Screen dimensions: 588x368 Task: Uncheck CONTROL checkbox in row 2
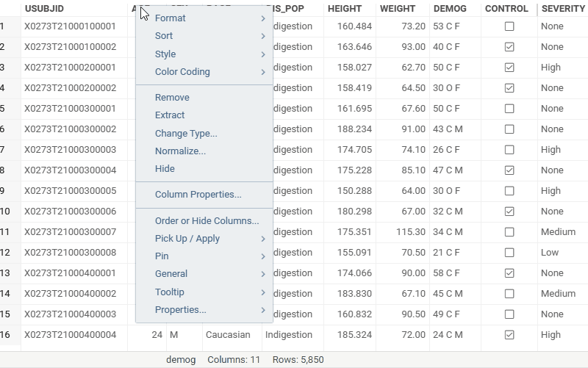pyautogui.click(x=509, y=47)
